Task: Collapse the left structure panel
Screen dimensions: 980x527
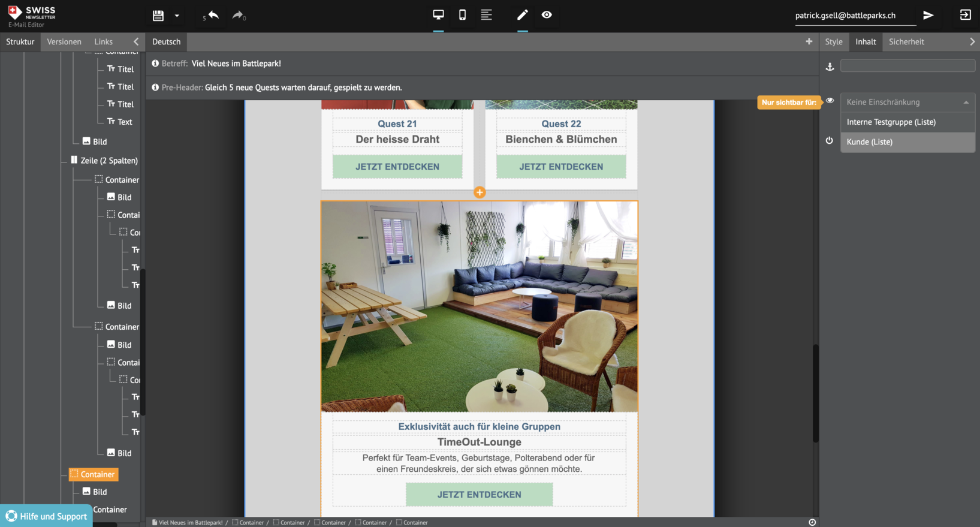Action: tap(136, 42)
